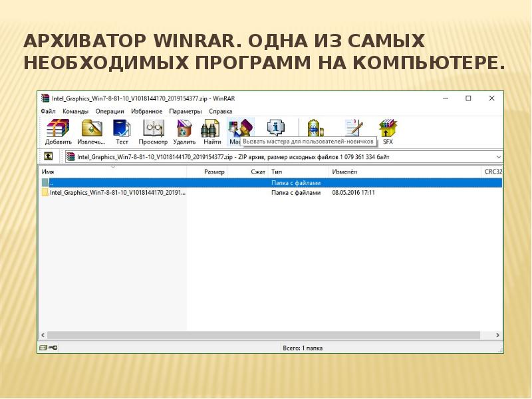The image size is (532, 399).
Task: Sort the list by the Размер column header
Action: pyautogui.click(x=207, y=172)
